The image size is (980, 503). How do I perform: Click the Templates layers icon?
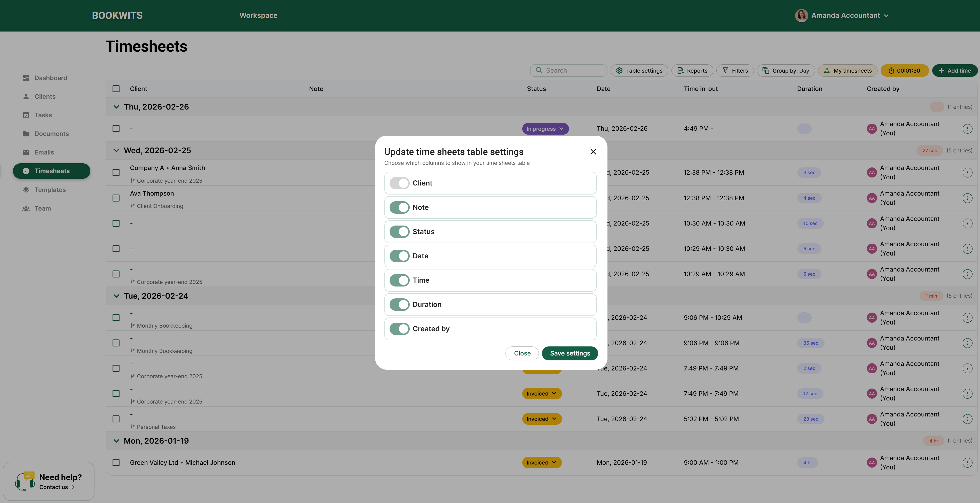click(26, 190)
